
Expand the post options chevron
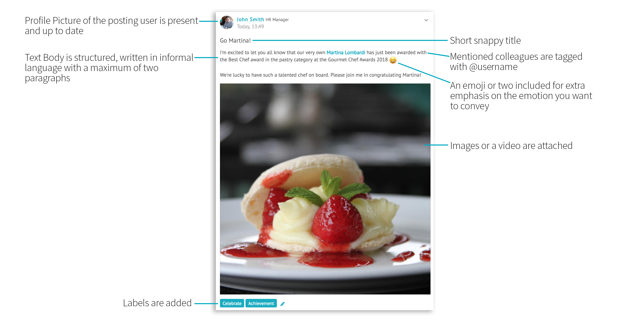(426, 20)
